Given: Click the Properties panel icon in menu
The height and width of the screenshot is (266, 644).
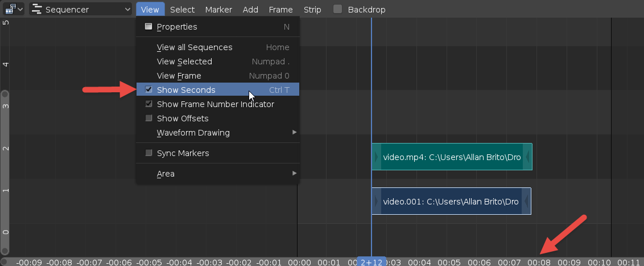Looking at the screenshot, I should tap(148, 27).
